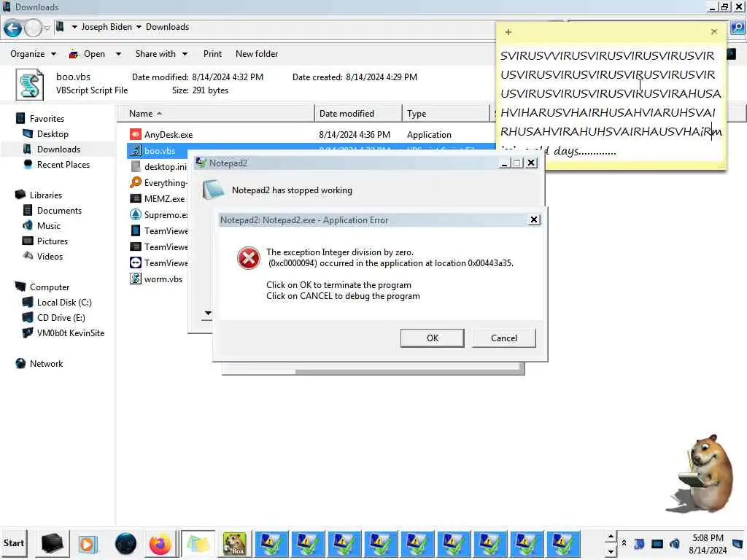Open the hamster Box taskbar item
Image resolution: width=747 pixels, height=560 pixels.
click(234, 544)
